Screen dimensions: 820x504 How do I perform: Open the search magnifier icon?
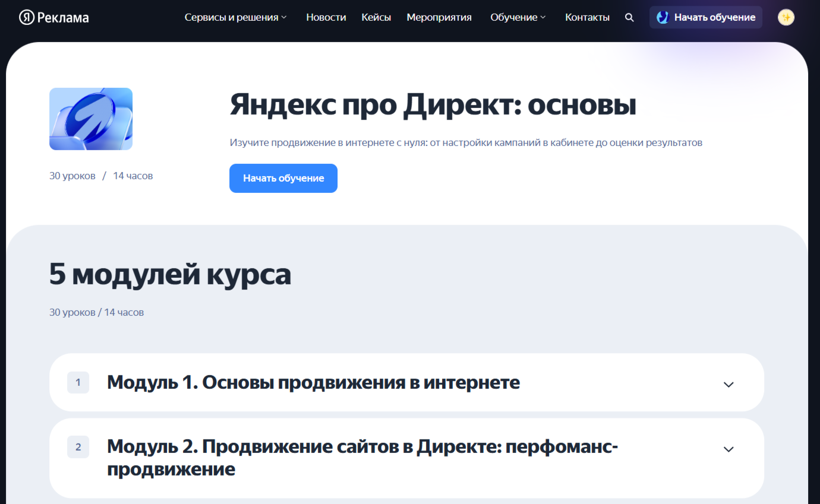click(629, 18)
